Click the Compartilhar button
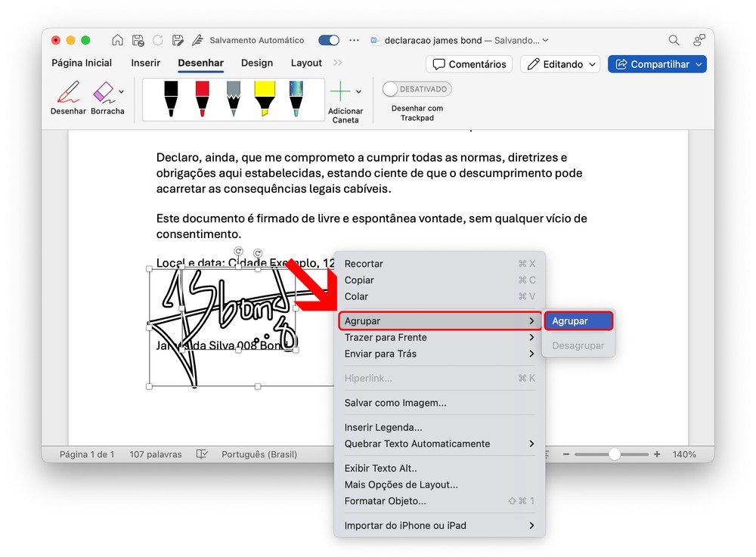Screen dimensions: 756x557 (656, 64)
